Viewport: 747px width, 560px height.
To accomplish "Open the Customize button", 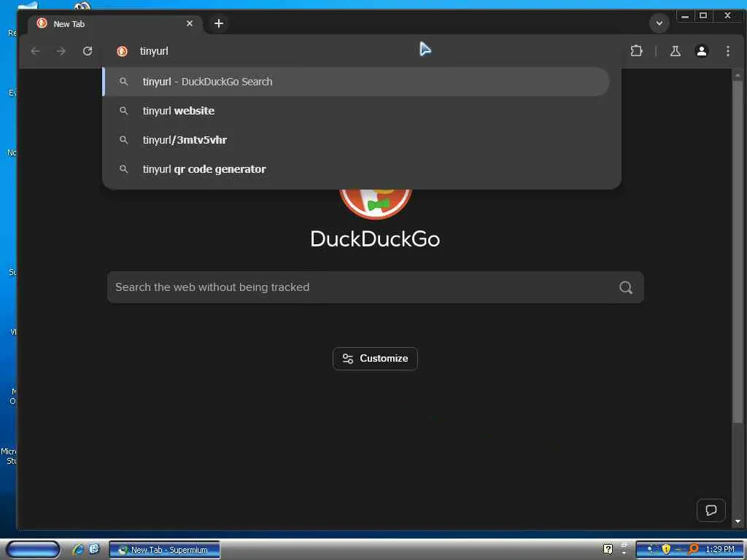I will 376,359.
